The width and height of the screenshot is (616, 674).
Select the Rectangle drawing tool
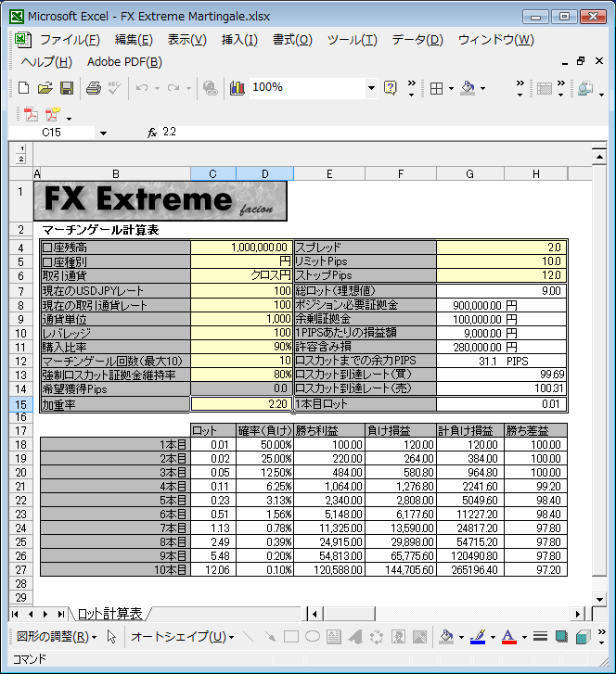tap(291, 637)
